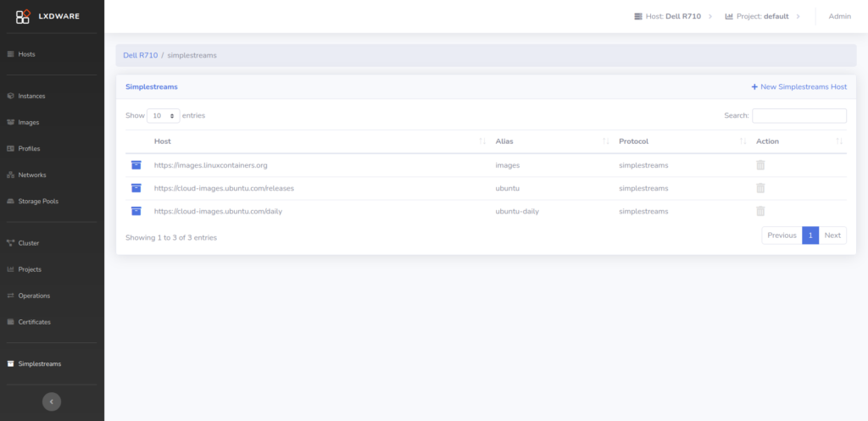
Task: Click New Simplestreams Host button
Action: click(798, 87)
